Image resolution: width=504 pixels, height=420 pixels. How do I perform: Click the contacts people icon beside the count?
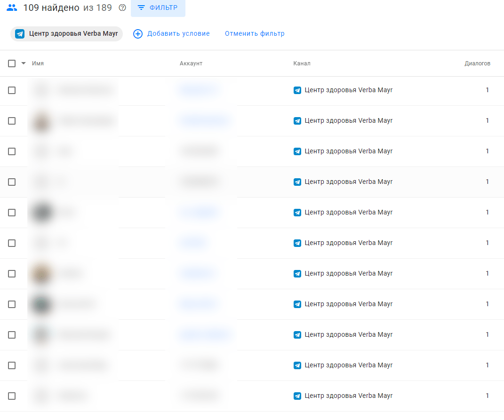coord(12,8)
